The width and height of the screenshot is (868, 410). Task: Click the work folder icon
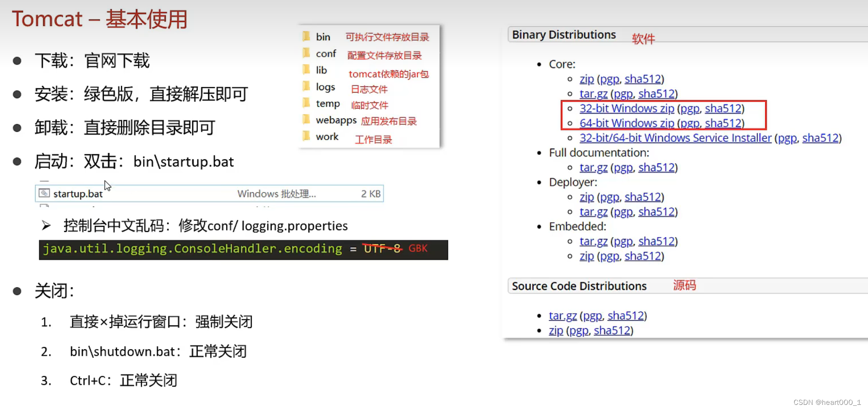coord(306,136)
